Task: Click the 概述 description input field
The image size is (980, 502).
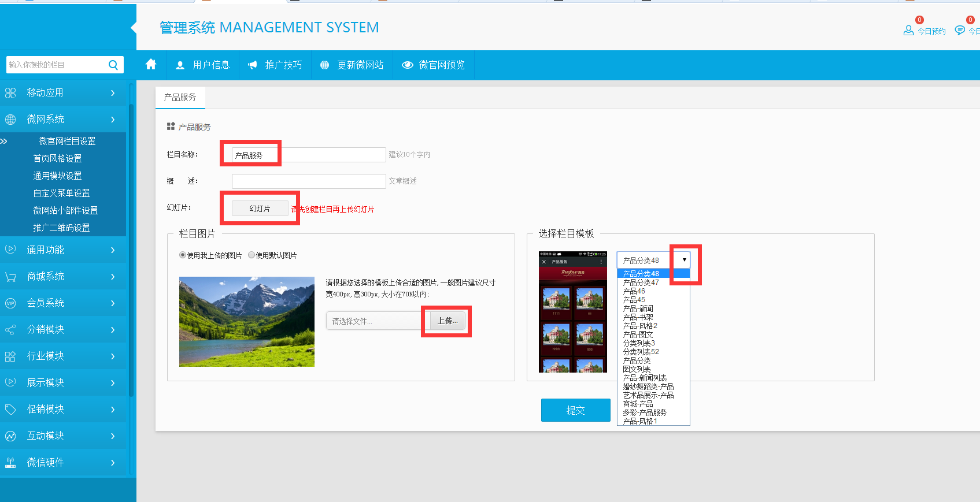Action: [308, 181]
